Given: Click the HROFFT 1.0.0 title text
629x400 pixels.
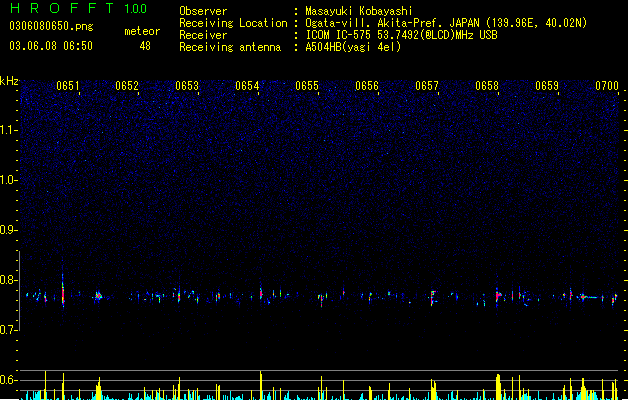Looking at the screenshot, I should coord(78,8).
